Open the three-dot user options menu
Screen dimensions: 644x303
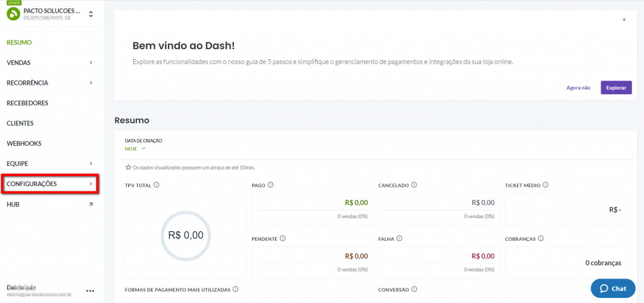coord(90,291)
